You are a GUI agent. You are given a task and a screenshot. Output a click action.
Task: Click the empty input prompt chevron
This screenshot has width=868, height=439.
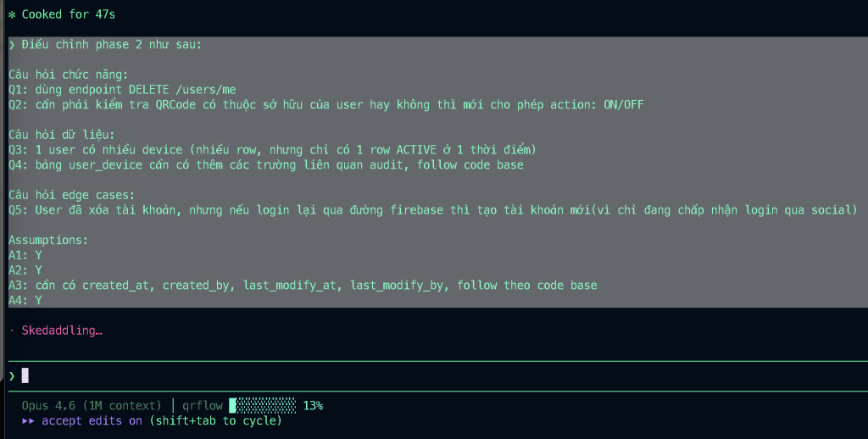pos(11,375)
